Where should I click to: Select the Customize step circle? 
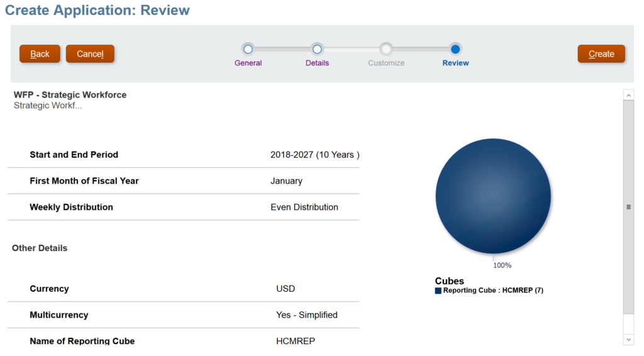tap(386, 49)
